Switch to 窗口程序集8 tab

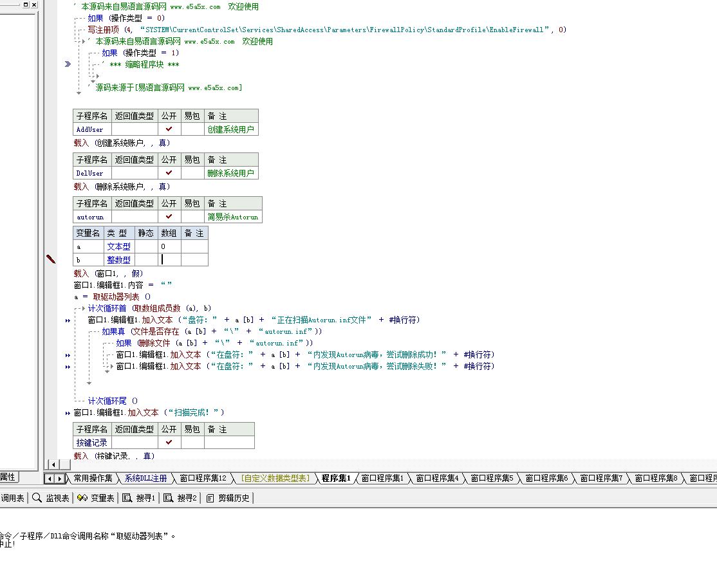point(656,478)
